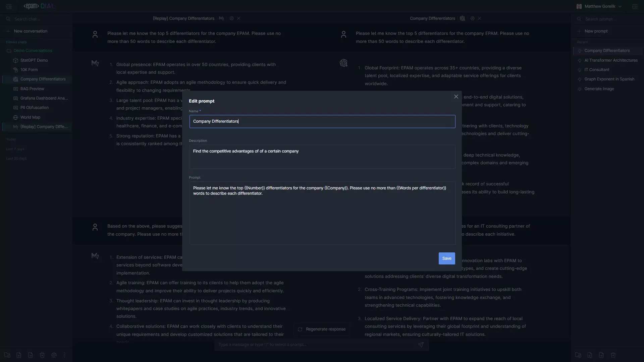
Task: Open the Matthew Gorelik user menu
Action: click(x=599, y=6)
